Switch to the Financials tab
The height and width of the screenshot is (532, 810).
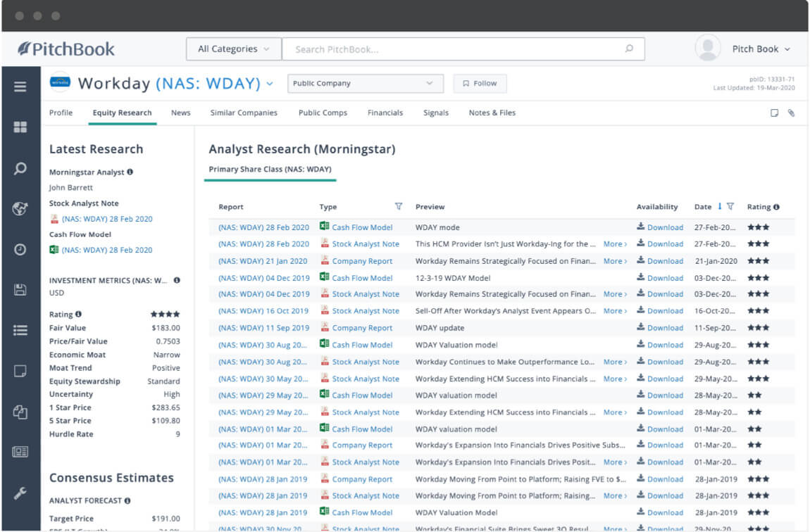coord(385,113)
